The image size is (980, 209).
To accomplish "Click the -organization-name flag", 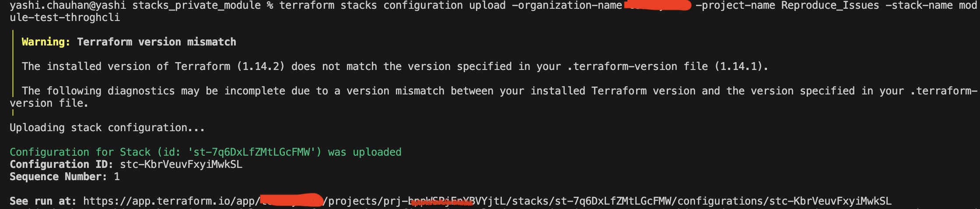I will coord(567,6).
